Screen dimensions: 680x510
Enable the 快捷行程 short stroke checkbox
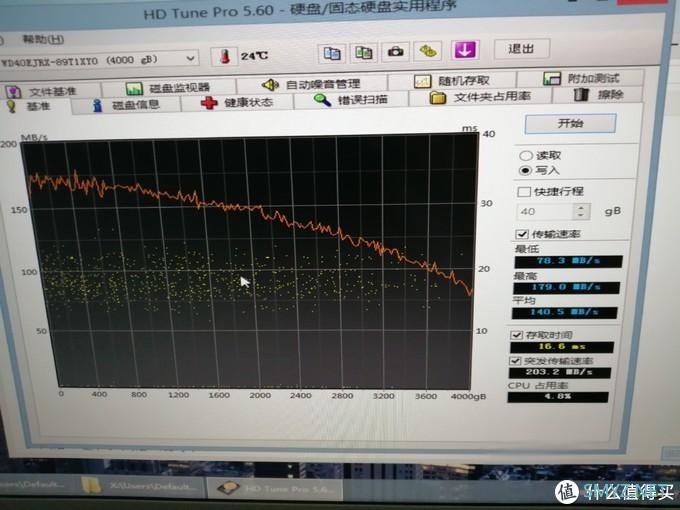coord(524,192)
